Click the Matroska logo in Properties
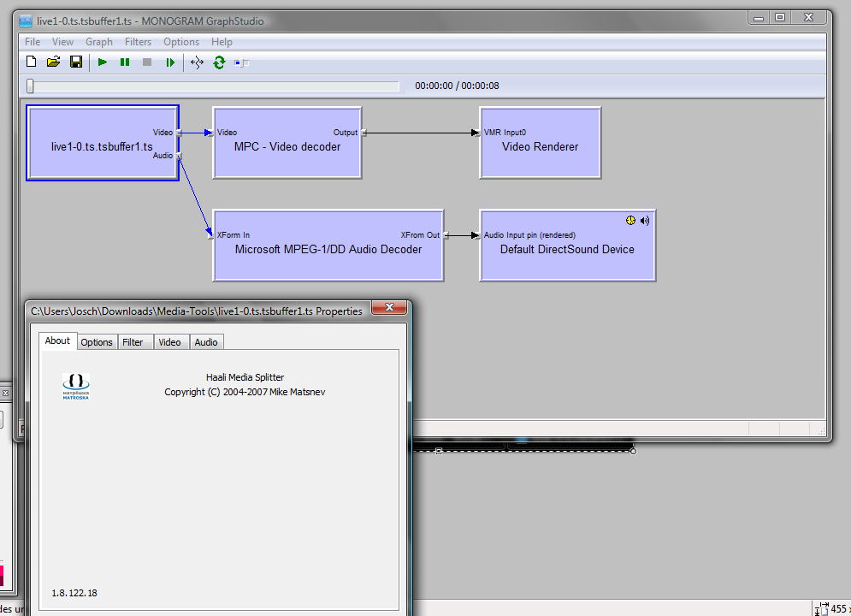This screenshot has width=851, height=616. tap(76, 386)
